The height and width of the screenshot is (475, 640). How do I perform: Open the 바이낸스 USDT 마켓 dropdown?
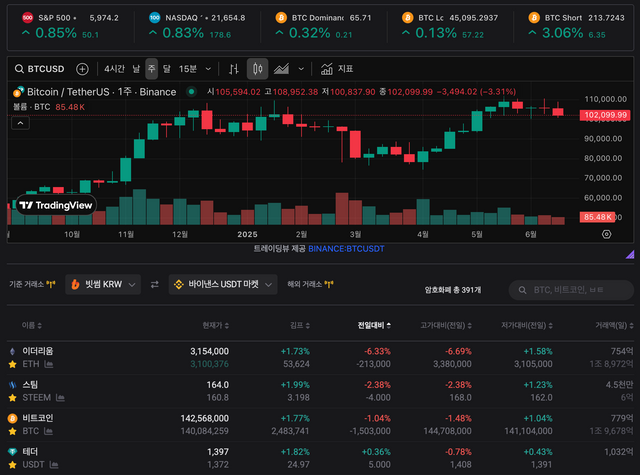(x=223, y=284)
